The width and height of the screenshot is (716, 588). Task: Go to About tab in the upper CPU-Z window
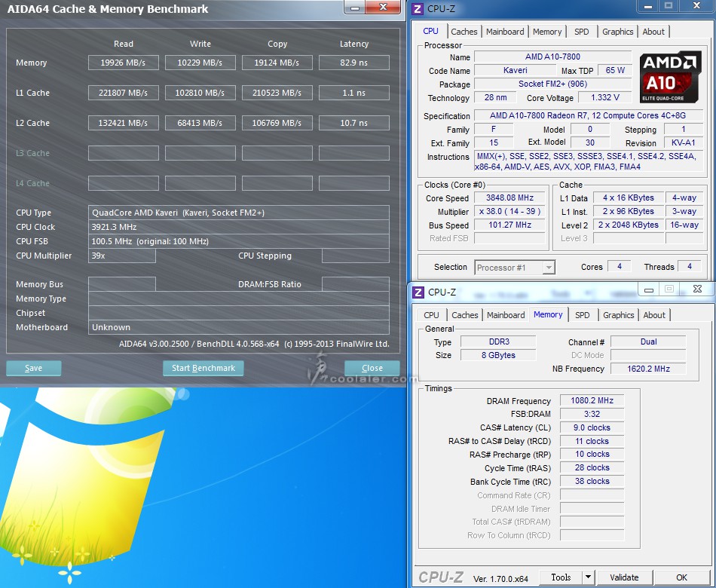pyautogui.click(x=653, y=32)
